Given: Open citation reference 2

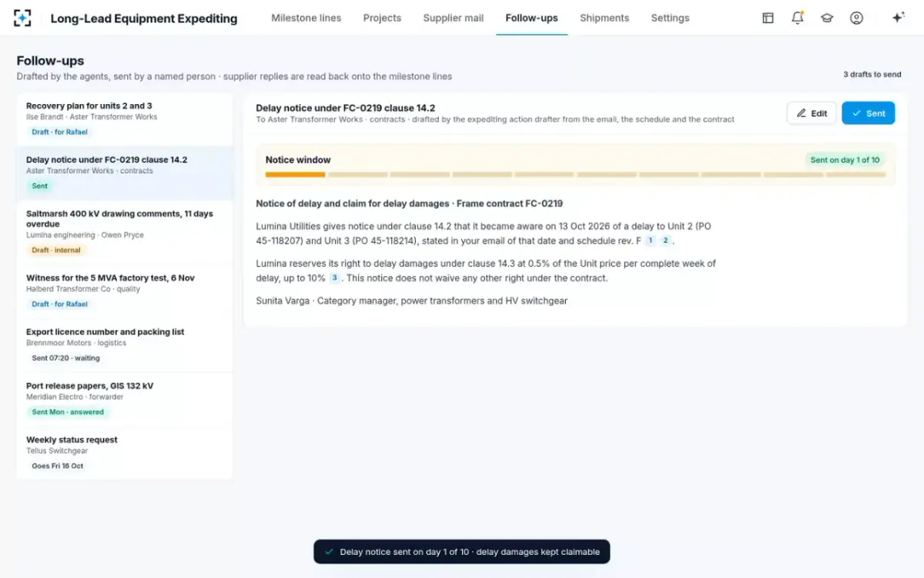Looking at the screenshot, I should [x=665, y=240].
